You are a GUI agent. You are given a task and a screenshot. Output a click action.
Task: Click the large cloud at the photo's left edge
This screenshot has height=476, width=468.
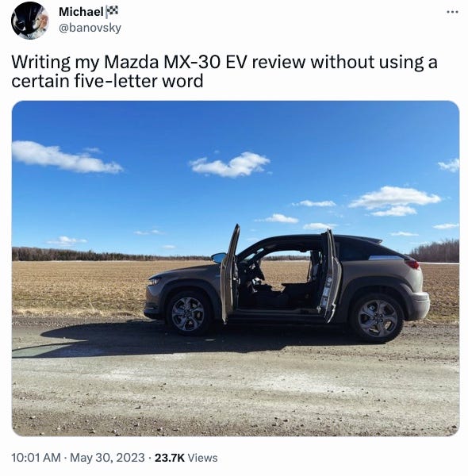point(65,157)
